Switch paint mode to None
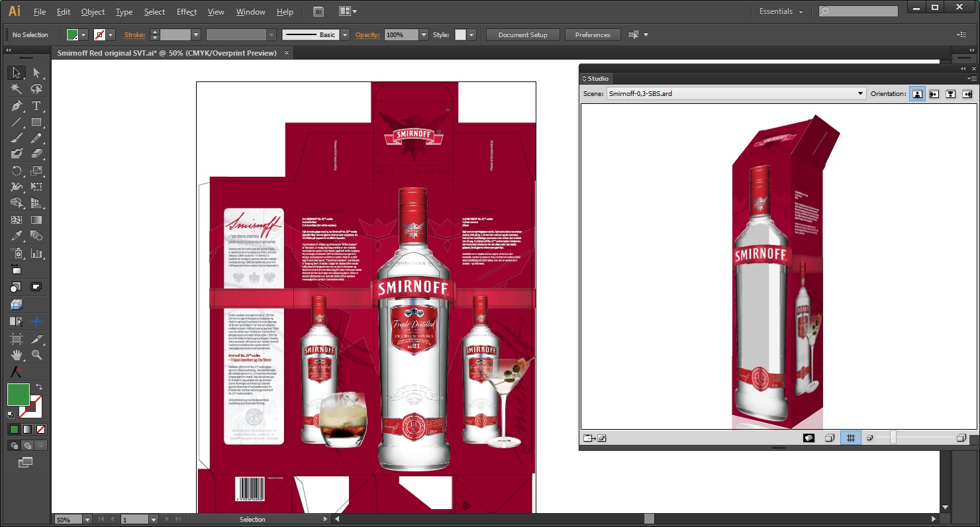The width and height of the screenshot is (980, 527). tap(40, 429)
